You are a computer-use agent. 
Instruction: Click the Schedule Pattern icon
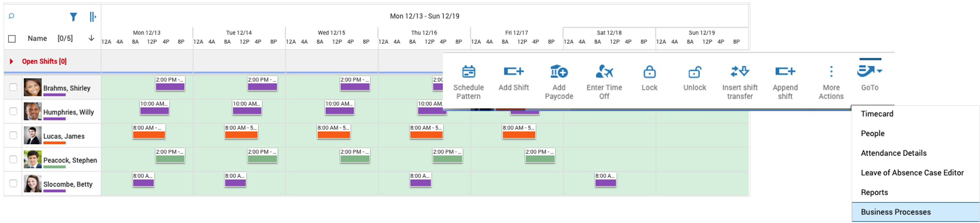tap(468, 72)
